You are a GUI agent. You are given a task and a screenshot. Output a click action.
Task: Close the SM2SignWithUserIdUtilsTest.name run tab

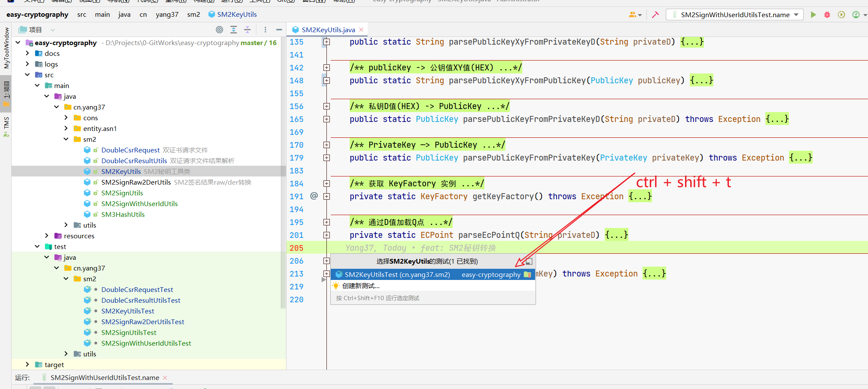(x=165, y=378)
